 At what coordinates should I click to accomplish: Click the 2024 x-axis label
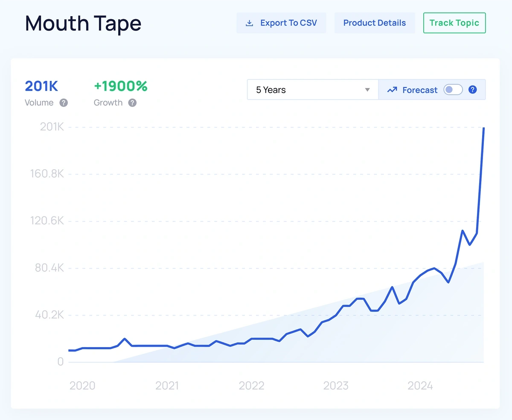pos(420,386)
